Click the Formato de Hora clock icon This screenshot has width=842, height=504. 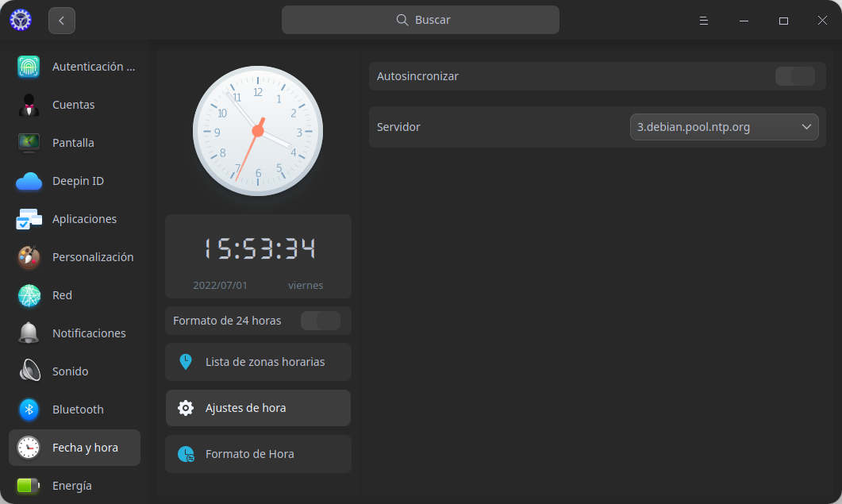click(186, 454)
